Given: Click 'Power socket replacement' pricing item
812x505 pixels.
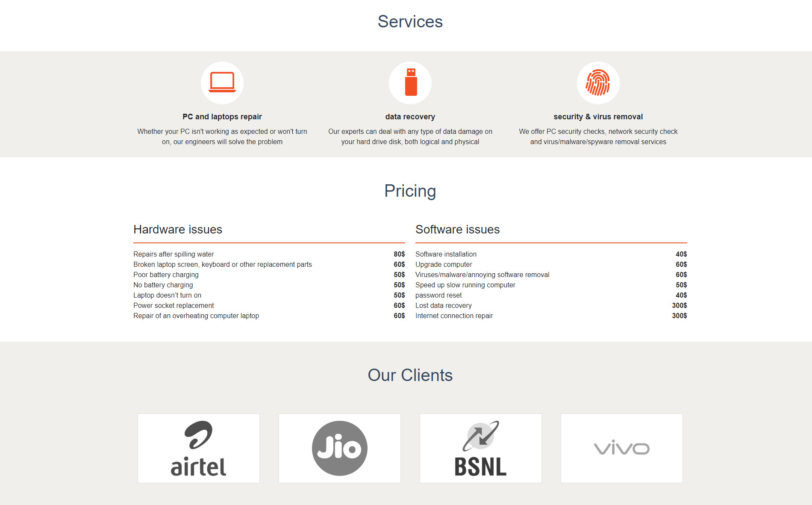Looking at the screenshot, I should click(x=174, y=305).
